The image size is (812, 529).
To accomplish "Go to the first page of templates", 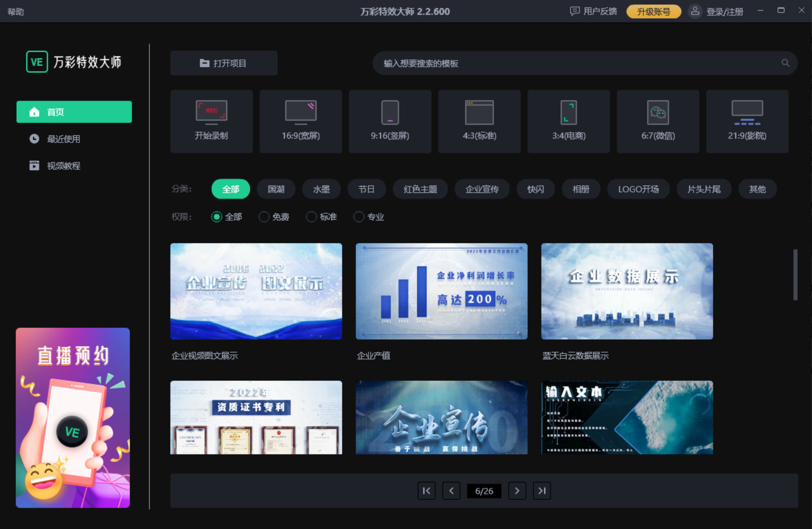I will pyautogui.click(x=426, y=491).
